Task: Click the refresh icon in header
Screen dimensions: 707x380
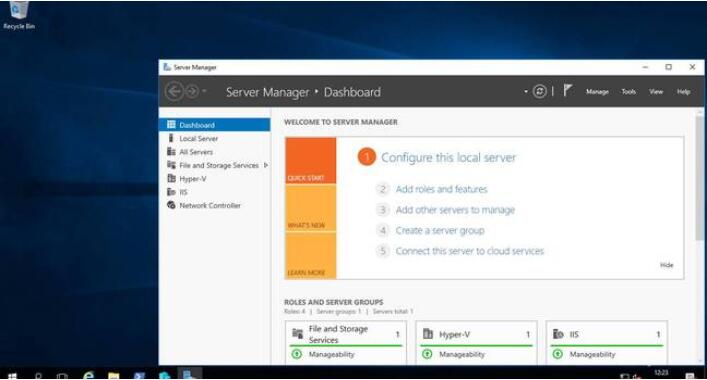Action: pos(539,92)
